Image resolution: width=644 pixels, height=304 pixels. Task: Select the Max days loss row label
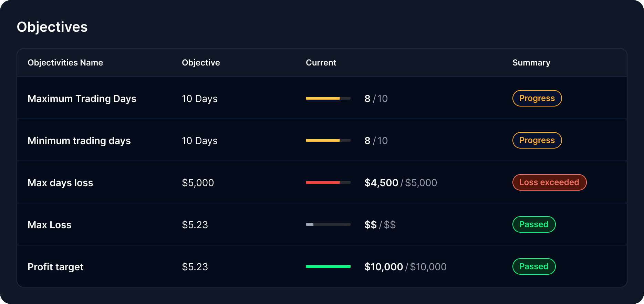click(60, 183)
